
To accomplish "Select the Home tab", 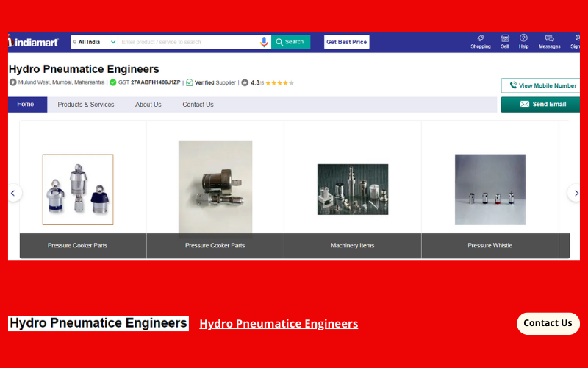I will [x=27, y=105].
